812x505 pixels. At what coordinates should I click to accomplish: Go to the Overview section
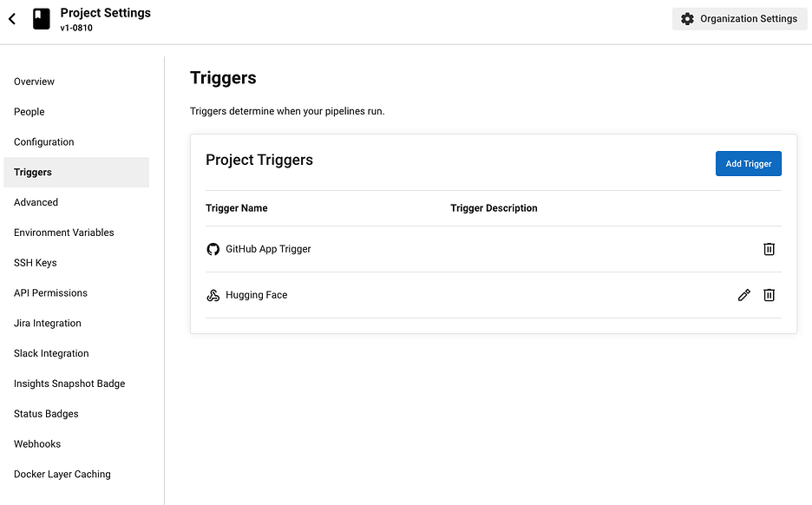[x=35, y=82]
